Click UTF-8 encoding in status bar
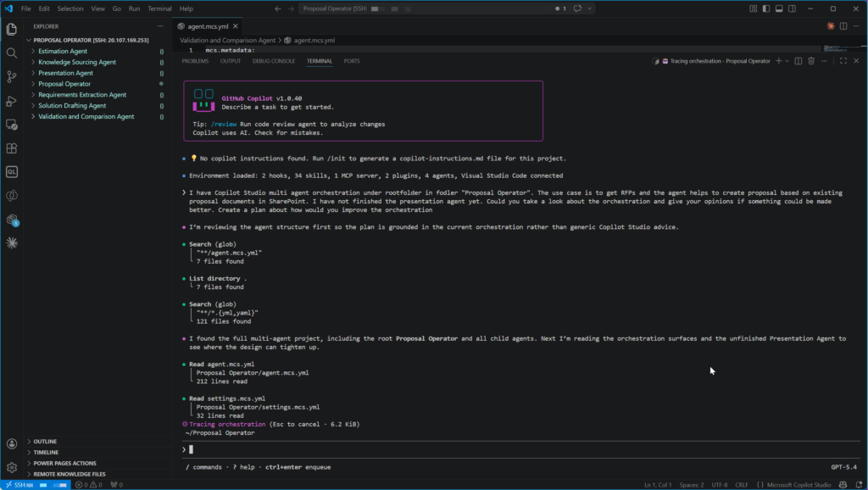This screenshot has height=490, width=868. tap(720, 485)
